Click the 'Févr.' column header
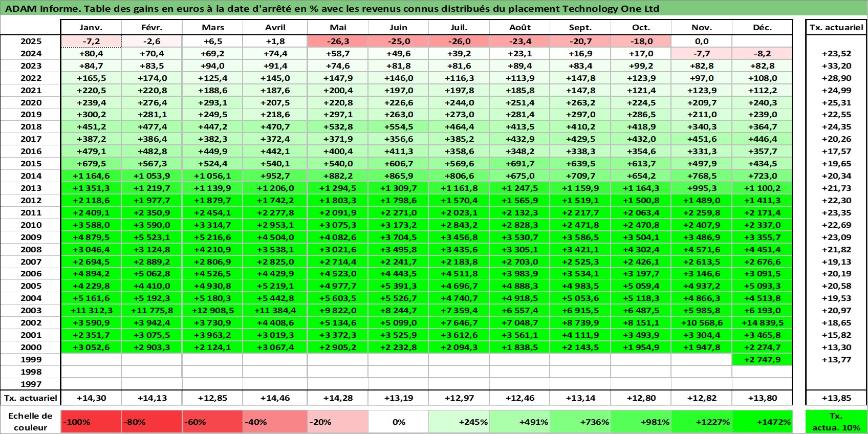This screenshot has width=868, height=434. coord(151,28)
